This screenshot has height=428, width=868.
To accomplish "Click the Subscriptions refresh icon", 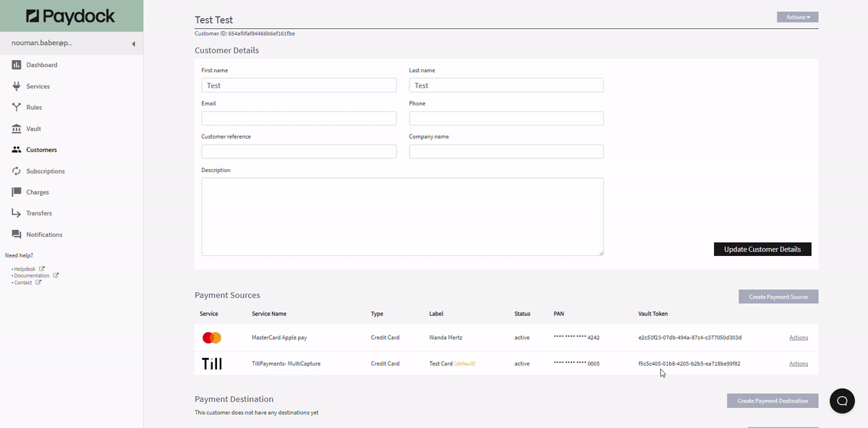I will click(16, 171).
